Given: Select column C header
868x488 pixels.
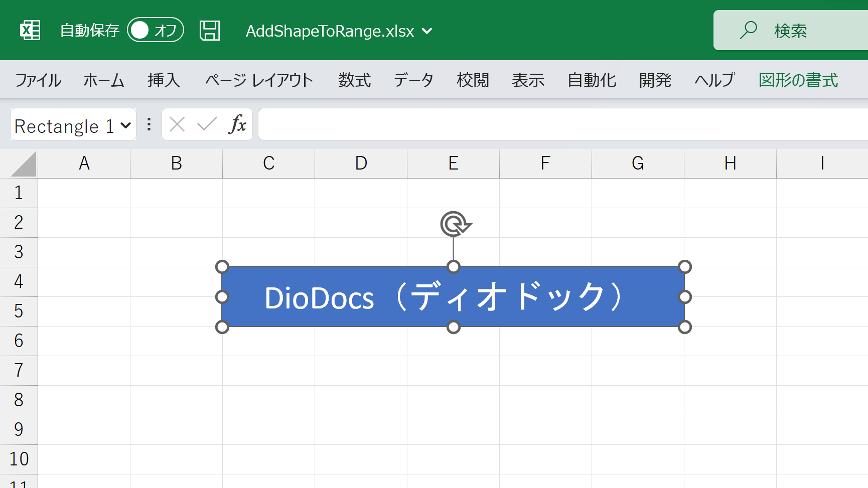Looking at the screenshot, I should 269,164.
